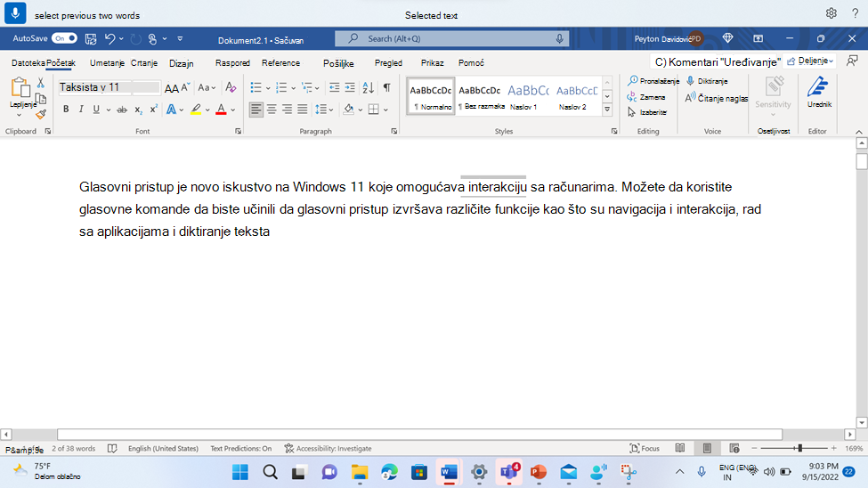Apply red font color
This screenshot has height=488, width=868.
coord(221,110)
